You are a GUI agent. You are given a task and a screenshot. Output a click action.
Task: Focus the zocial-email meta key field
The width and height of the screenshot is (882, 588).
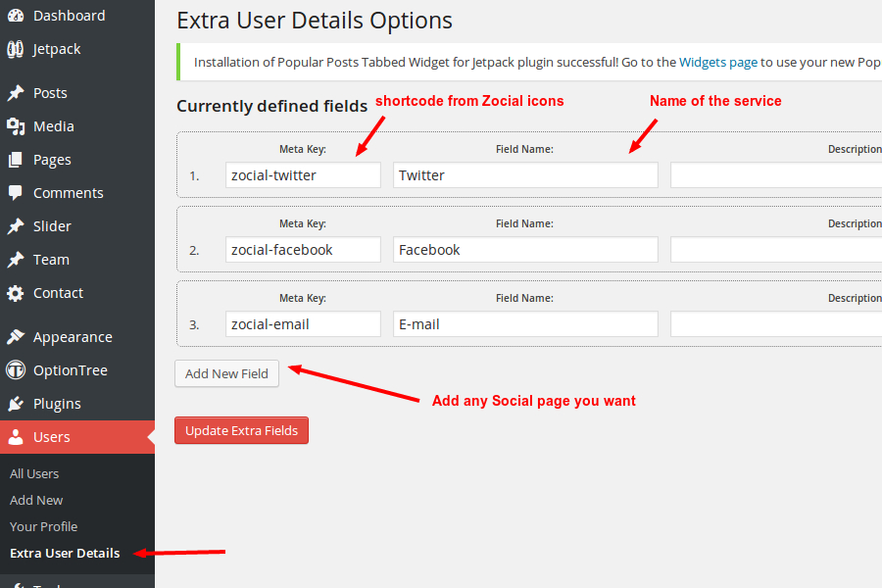[x=303, y=324]
